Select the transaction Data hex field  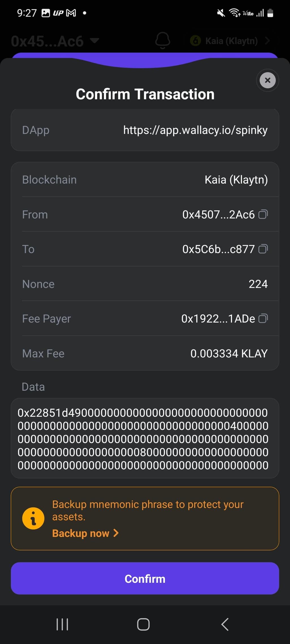tap(145, 438)
